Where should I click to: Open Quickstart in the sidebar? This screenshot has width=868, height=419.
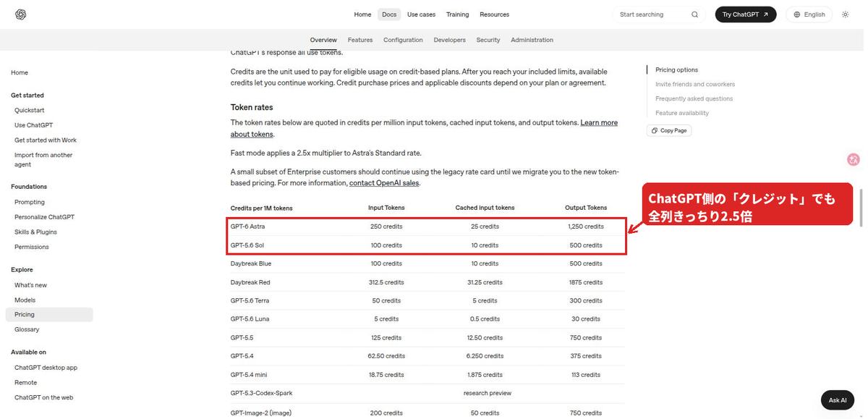pos(29,110)
